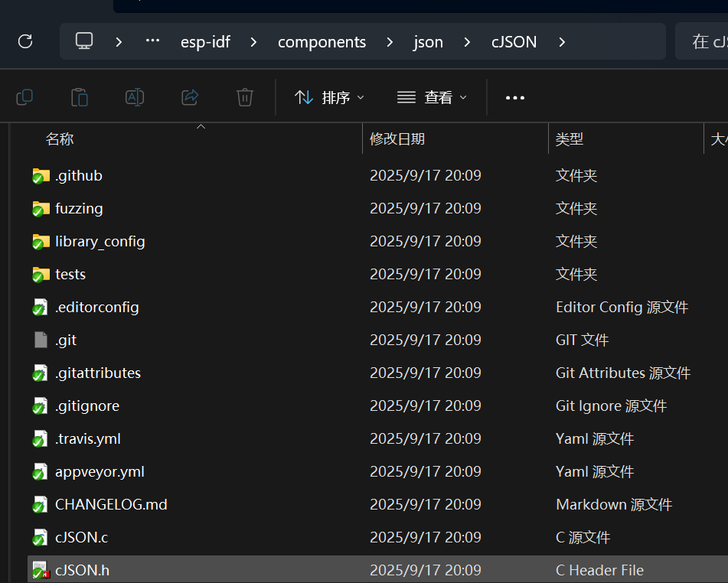Click the appveyor.yml file name
This screenshot has height=583, width=728.
point(100,472)
